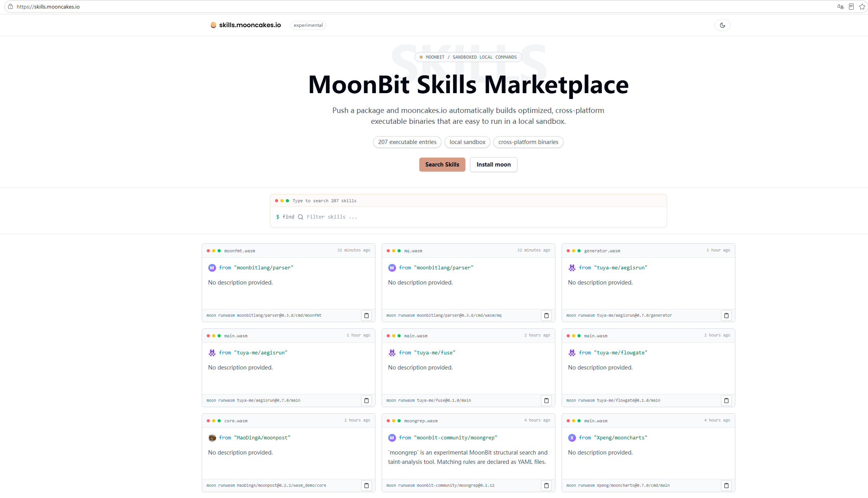Select command text Xpeng/mooncharts@0.7.0/cmd/main
Viewport: 868px width, 498px height.
[x=633, y=486]
